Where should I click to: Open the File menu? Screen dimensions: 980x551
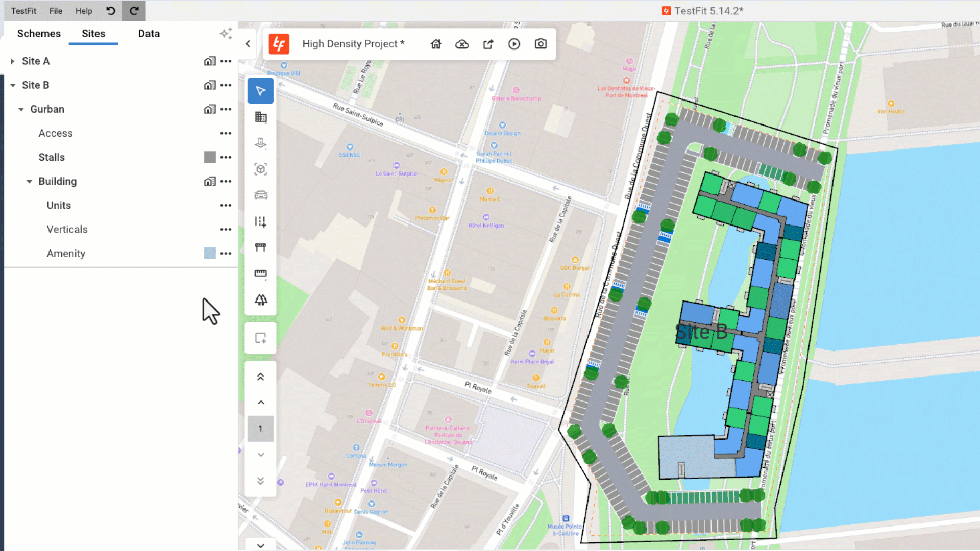[x=56, y=11]
